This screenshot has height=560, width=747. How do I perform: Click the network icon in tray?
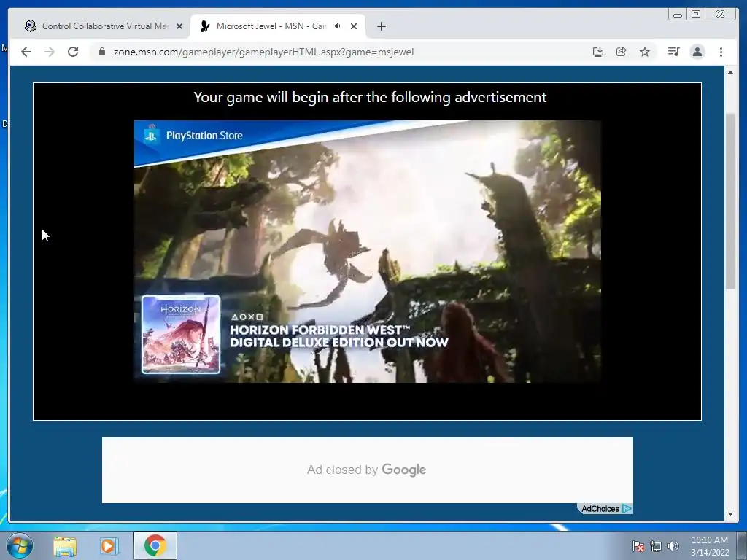[656, 546]
